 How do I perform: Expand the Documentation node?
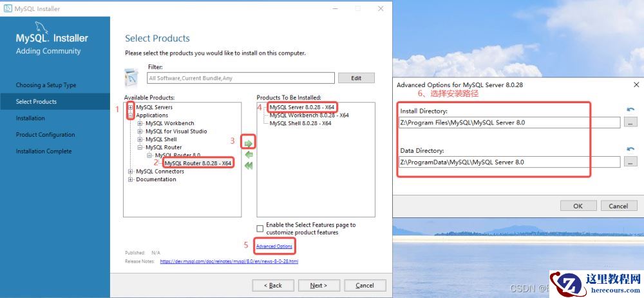(131, 179)
